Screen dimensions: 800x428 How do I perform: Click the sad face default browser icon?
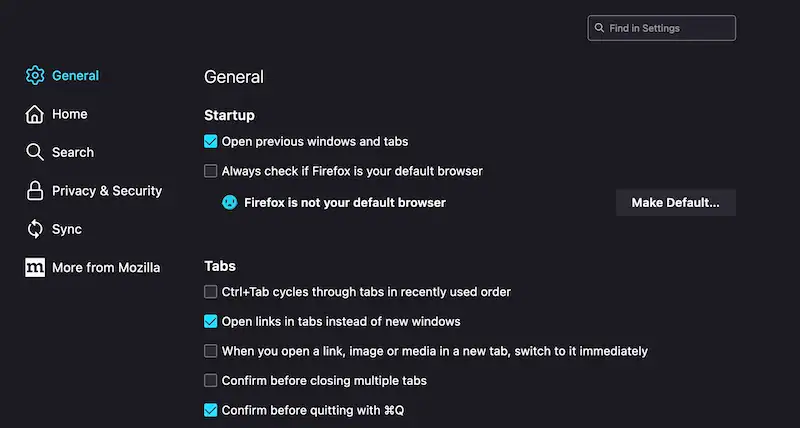click(229, 202)
